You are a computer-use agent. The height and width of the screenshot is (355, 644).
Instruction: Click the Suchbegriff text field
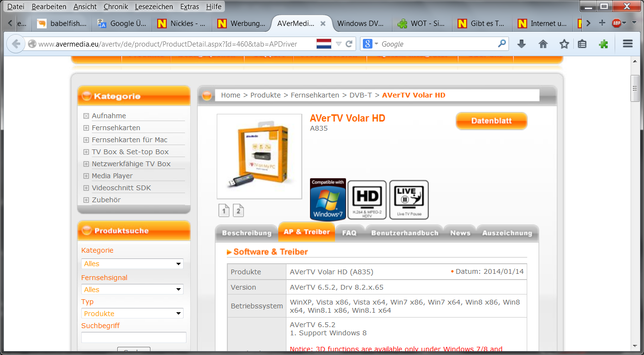134,337
